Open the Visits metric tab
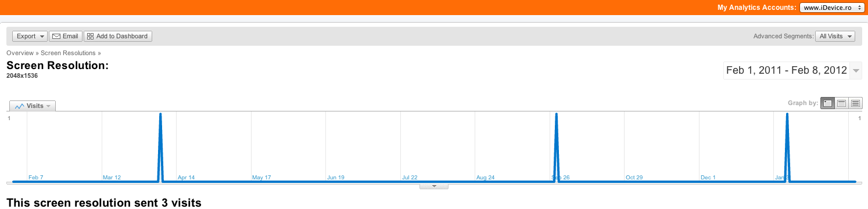This screenshot has height=209, width=868. (x=33, y=106)
